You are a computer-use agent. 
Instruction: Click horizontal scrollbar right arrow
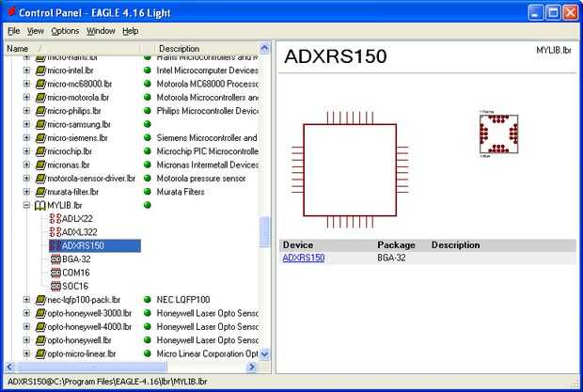coord(252,368)
